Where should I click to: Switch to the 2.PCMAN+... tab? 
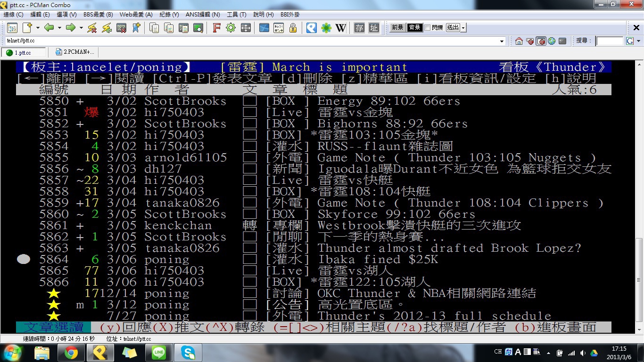tap(74, 52)
